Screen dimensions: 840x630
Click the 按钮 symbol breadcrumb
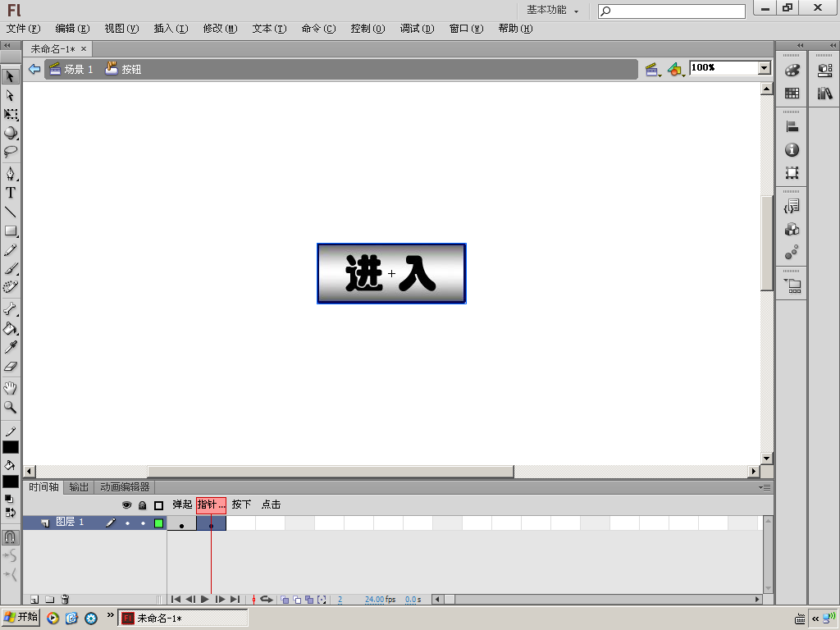pyautogui.click(x=123, y=69)
